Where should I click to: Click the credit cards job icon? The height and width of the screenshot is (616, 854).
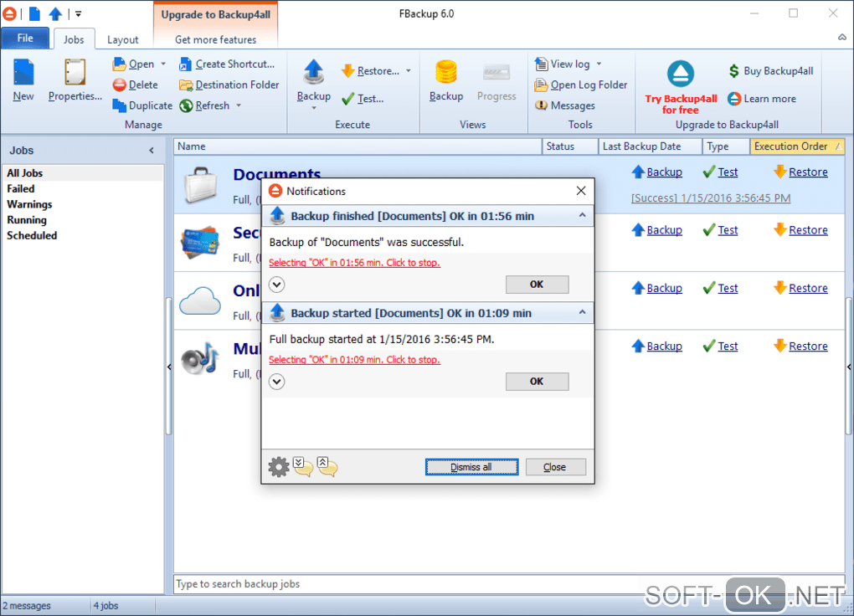(x=200, y=243)
